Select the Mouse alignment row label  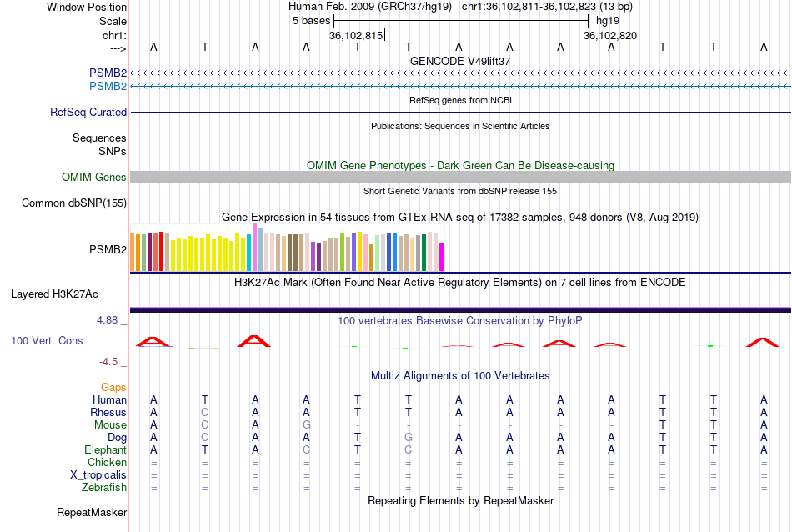point(110,425)
